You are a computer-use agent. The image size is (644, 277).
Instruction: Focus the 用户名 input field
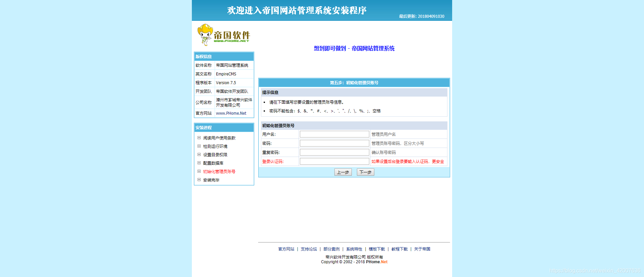click(334, 134)
